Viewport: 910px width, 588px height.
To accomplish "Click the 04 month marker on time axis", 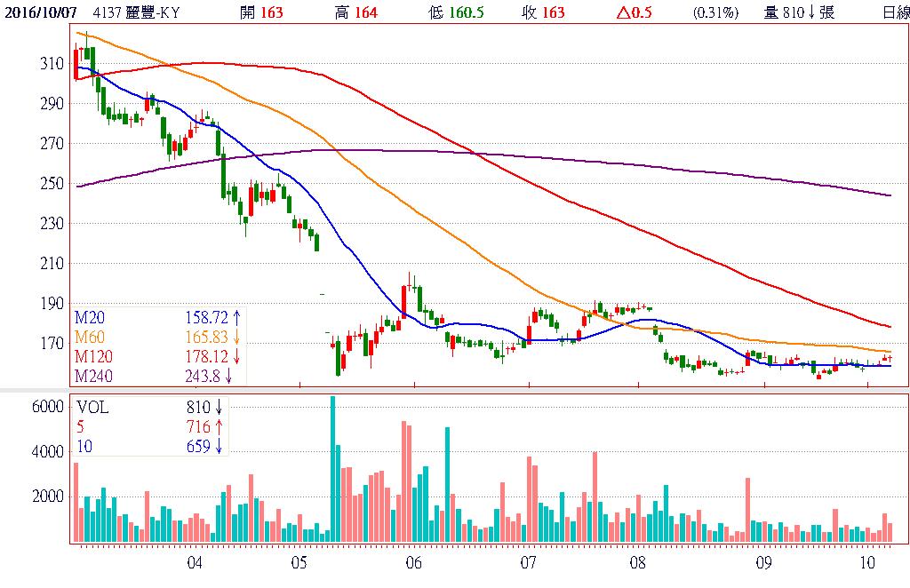I will tap(195, 563).
